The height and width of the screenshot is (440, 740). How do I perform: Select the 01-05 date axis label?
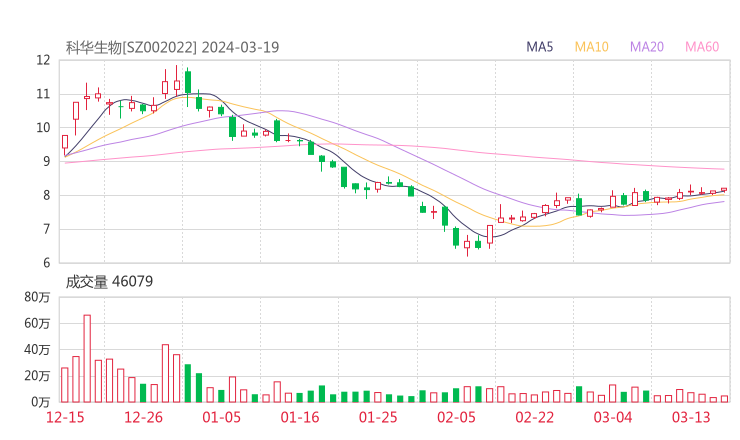[x=221, y=417]
